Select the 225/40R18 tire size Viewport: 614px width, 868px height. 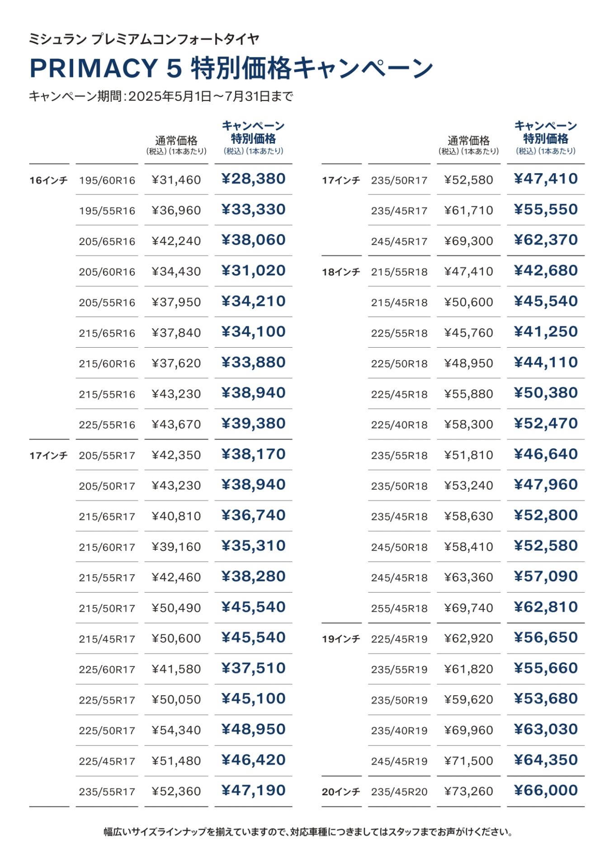pos(399,425)
